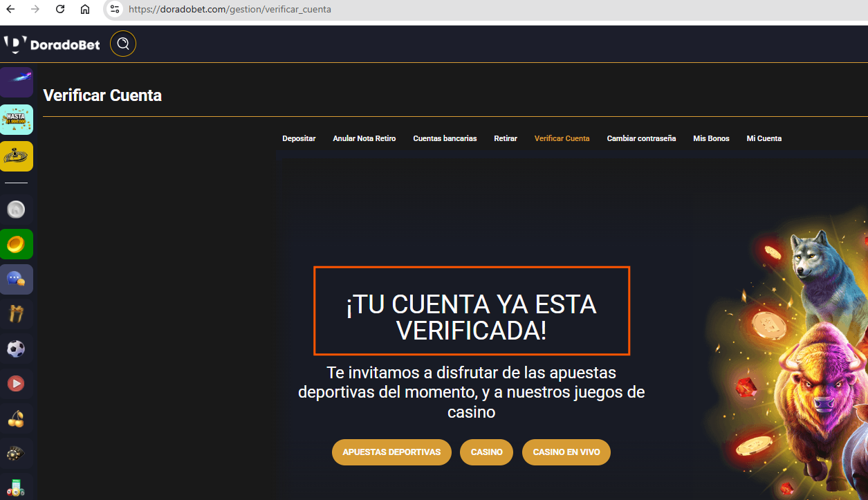
Task: Go back in browser
Action: click(10, 10)
